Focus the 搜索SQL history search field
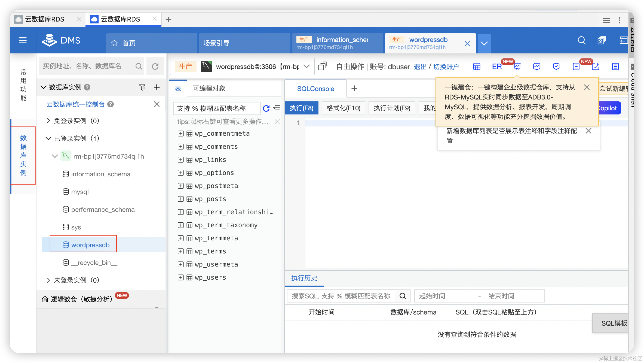 click(341, 296)
